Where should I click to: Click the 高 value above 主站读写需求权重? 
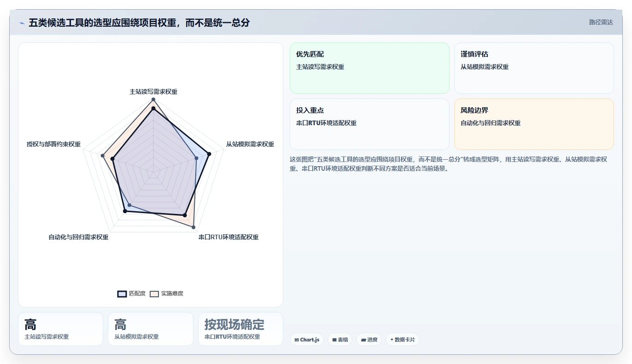[x=30, y=324]
